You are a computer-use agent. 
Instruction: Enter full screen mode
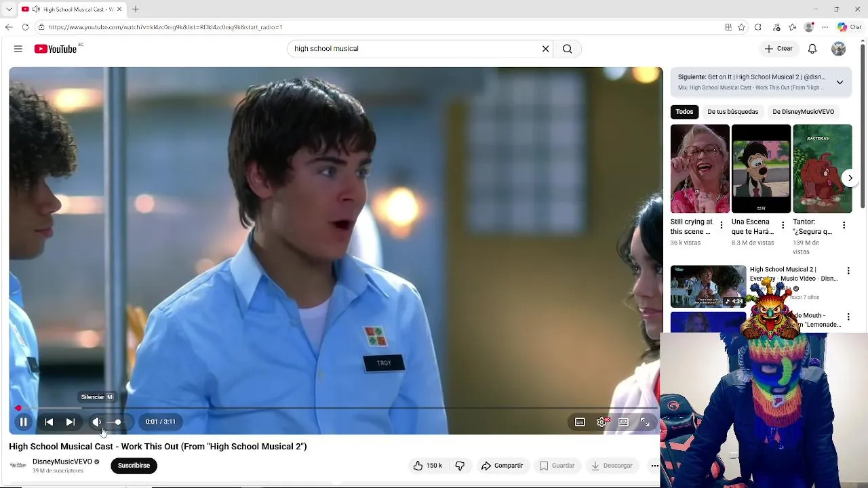click(645, 422)
